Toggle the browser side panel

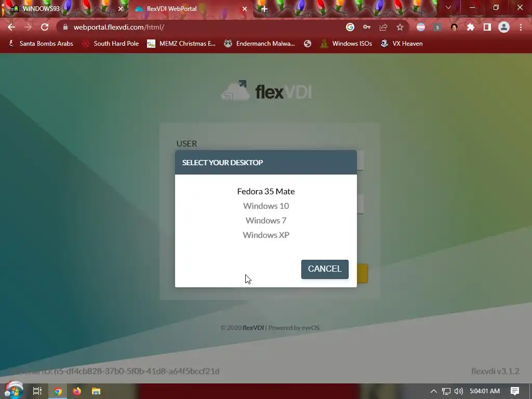(487, 27)
